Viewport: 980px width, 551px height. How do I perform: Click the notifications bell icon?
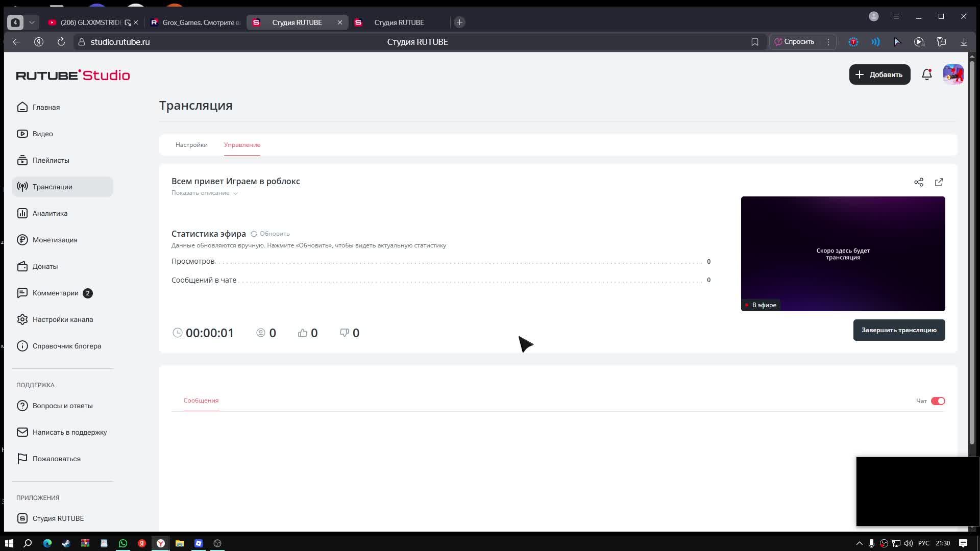click(927, 74)
